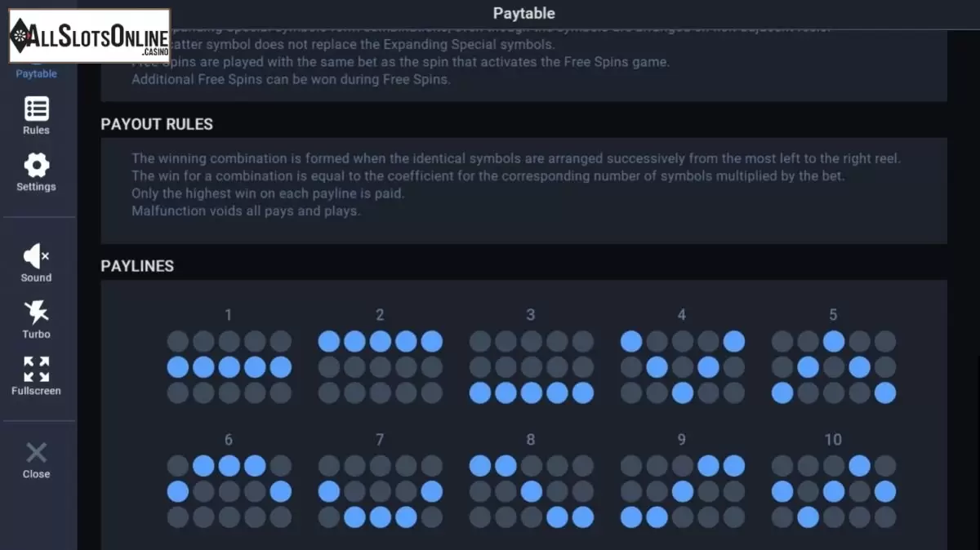Click the PAYOUT RULES heading

[x=157, y=124]
